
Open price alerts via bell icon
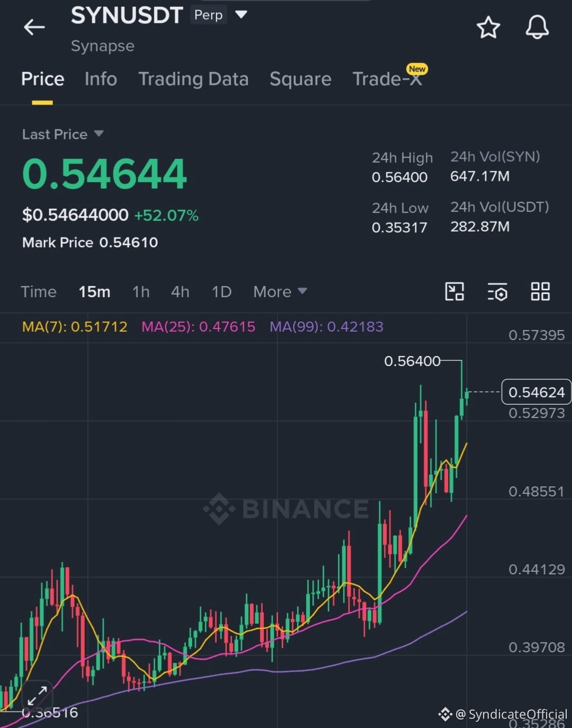click(537, 27)
